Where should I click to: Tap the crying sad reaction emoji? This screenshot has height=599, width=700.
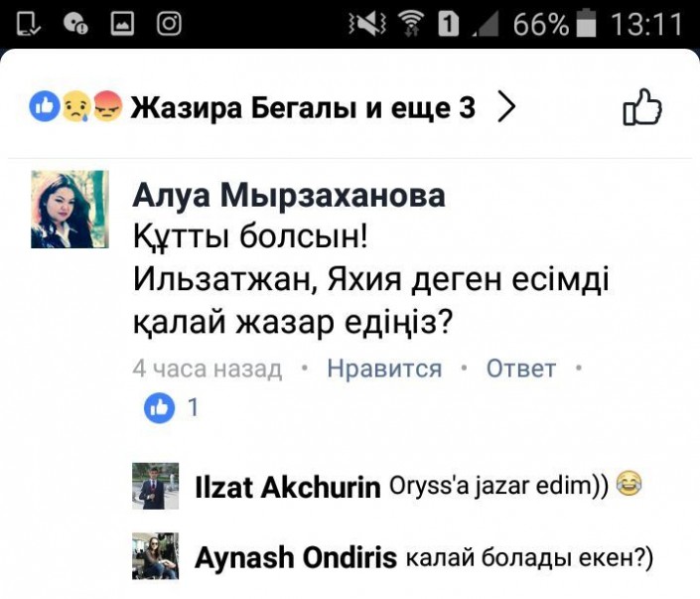coord(75,106)
